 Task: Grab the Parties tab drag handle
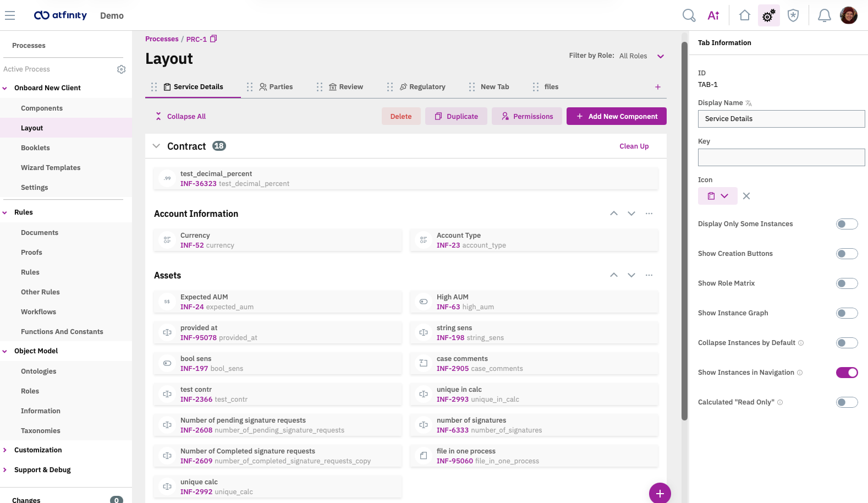(250, 87)
